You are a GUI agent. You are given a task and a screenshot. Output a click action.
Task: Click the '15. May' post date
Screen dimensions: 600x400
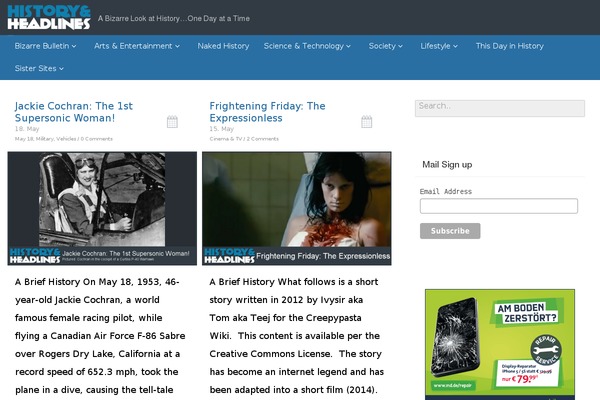pos(221,129)
